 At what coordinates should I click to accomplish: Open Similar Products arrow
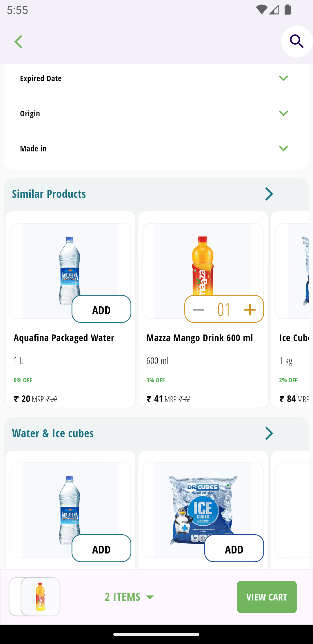[x=269, y=194]
